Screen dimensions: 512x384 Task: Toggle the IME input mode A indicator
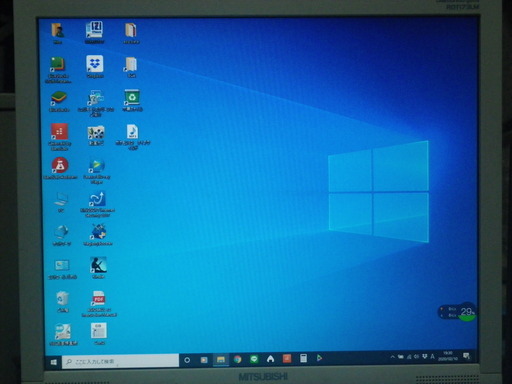432,357
